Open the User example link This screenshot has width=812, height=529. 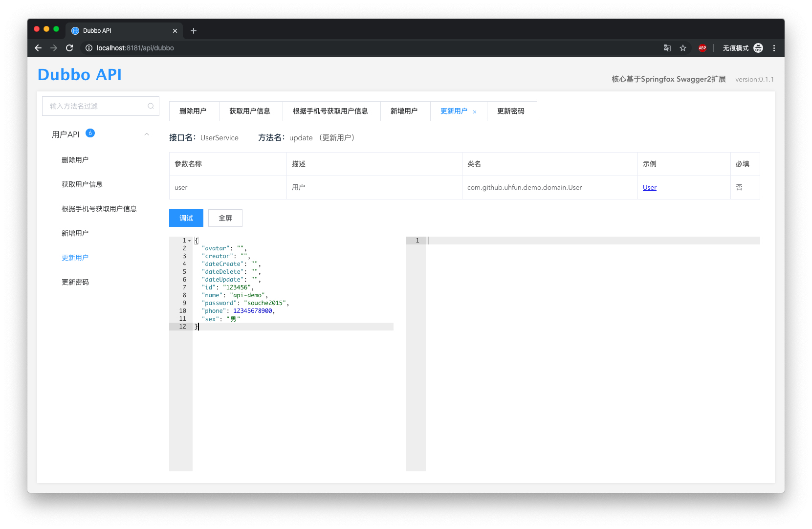click(x=650, y=187)
